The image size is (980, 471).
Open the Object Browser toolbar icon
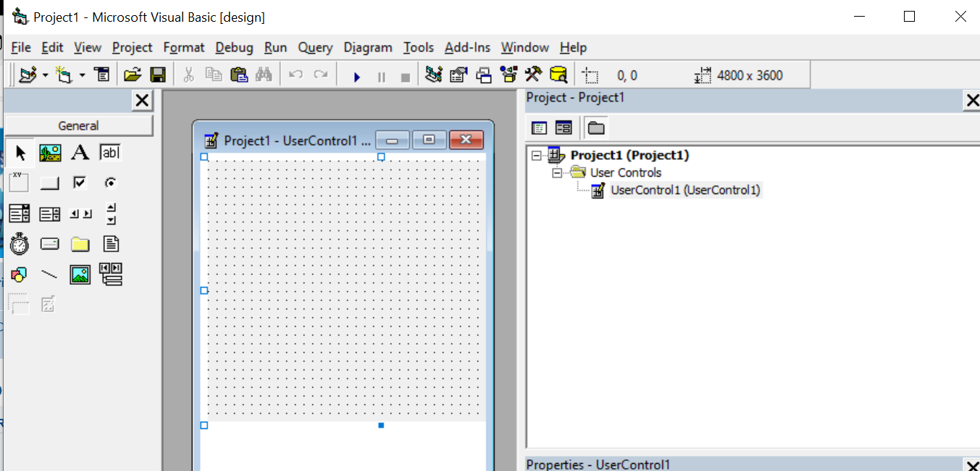pyautogui.click(x=509, y=75)
